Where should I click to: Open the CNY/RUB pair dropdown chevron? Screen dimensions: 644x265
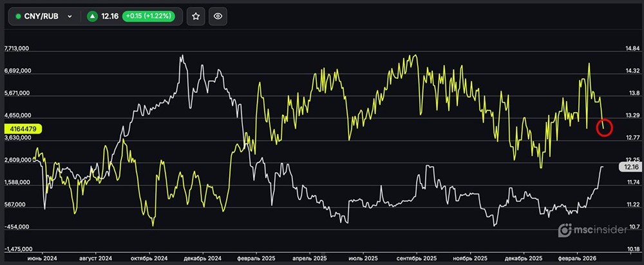pos(70,16)
